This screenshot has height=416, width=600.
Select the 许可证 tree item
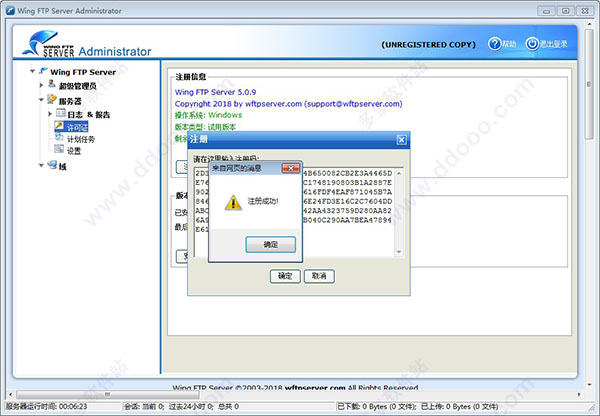pyautogui.click(x=77, y=127)
